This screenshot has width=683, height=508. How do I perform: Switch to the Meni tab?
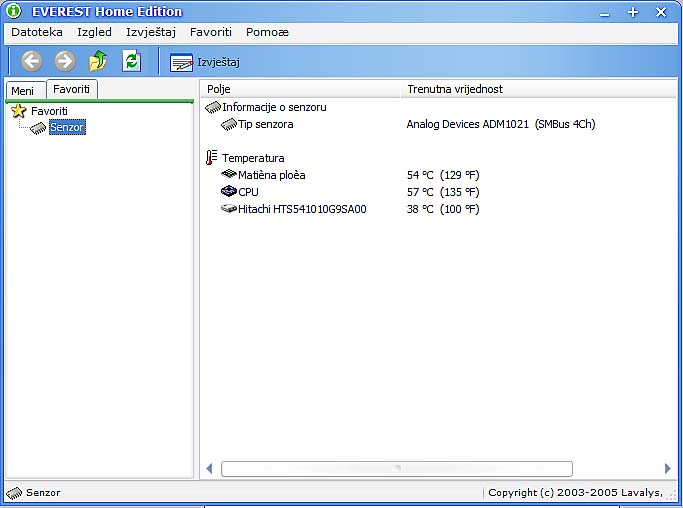[x=22, y=90]
